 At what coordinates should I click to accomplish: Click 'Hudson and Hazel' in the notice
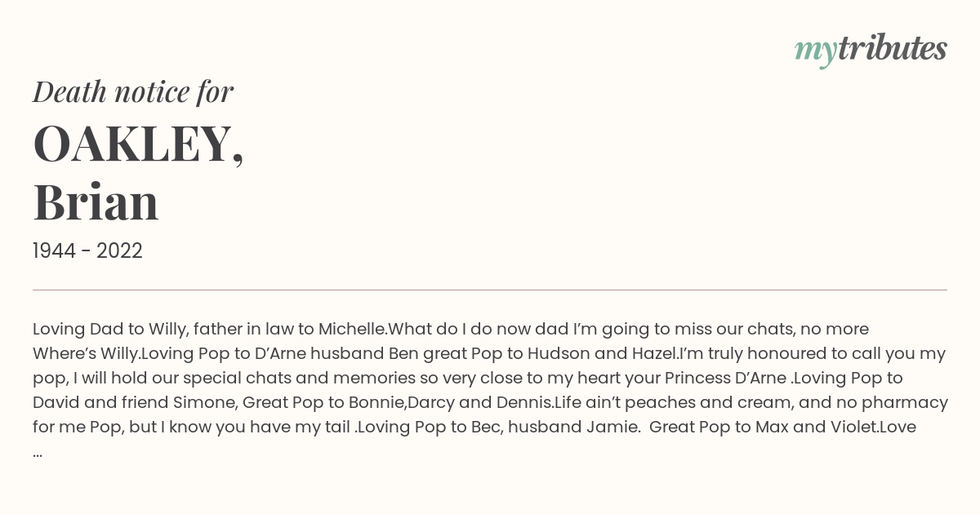(x=601, y=353)
